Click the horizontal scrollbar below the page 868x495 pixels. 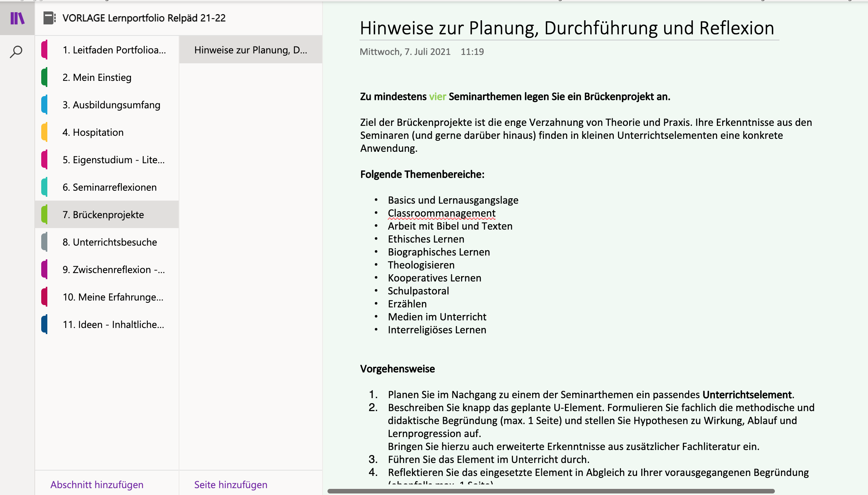click(x=551, y=491)
